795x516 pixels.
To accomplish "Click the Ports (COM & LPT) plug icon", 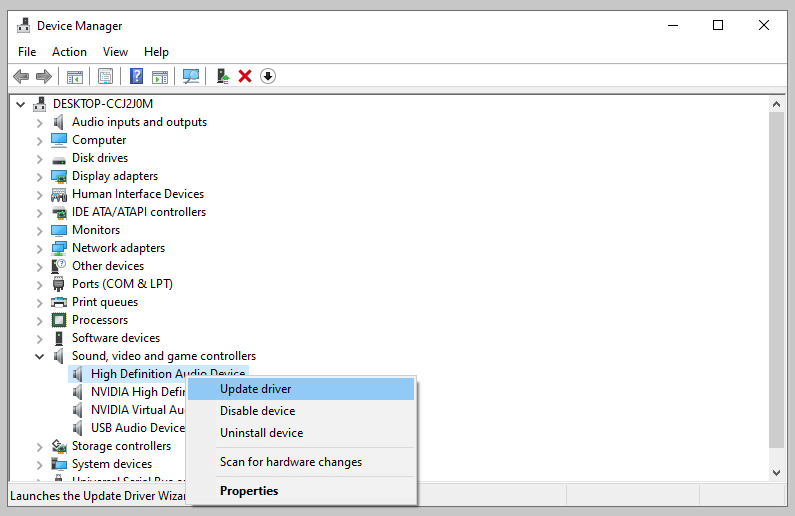I will (x=59, y=284).
